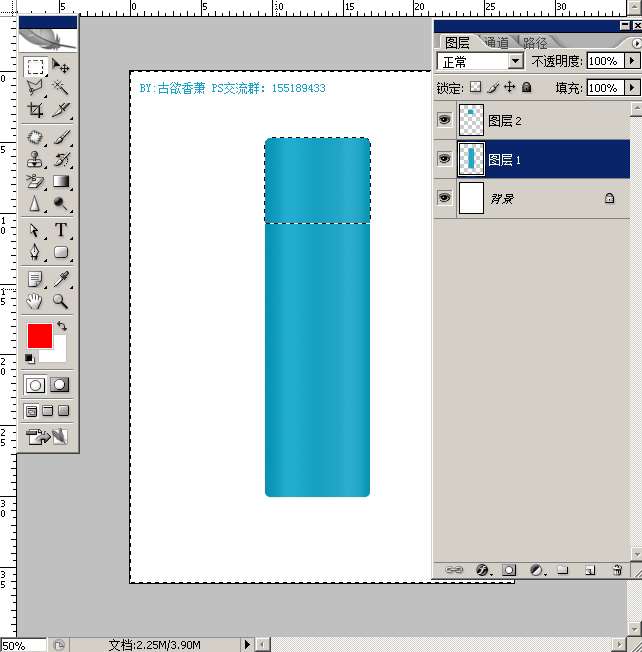
Task: Activate the Zoom magnifier tool
Action: [61, 300]
